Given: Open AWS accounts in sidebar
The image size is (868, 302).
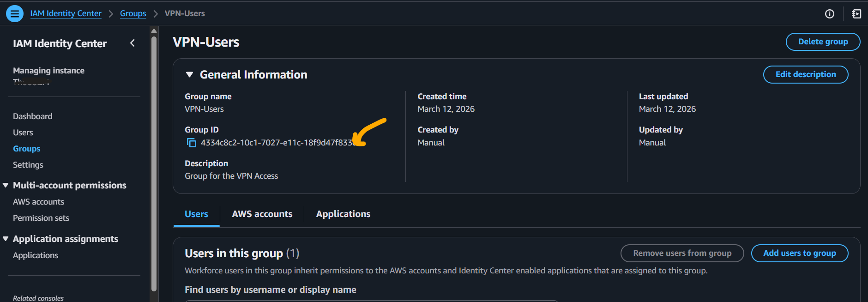Looking at the screenshot, I should click(39, 202).
